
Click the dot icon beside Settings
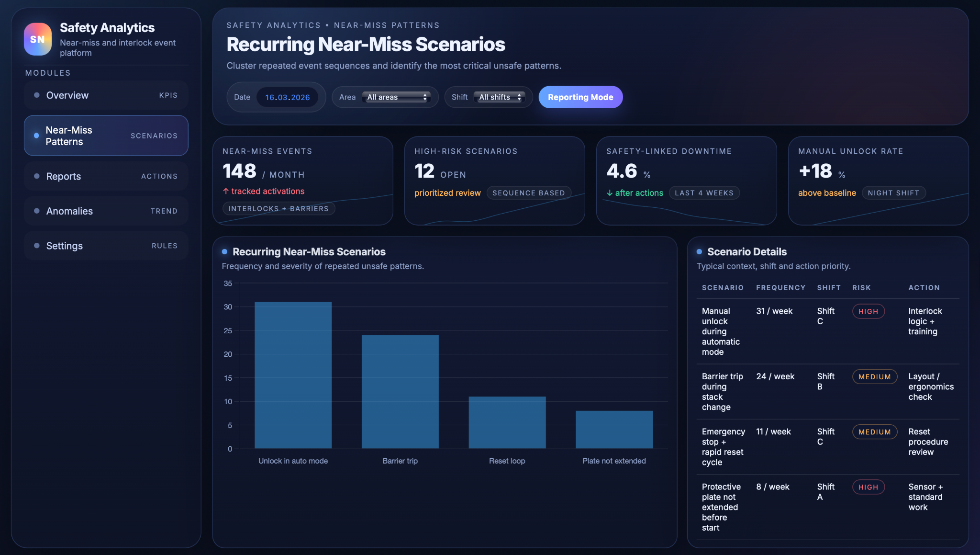pyautogui.click(x=37, y=246)
